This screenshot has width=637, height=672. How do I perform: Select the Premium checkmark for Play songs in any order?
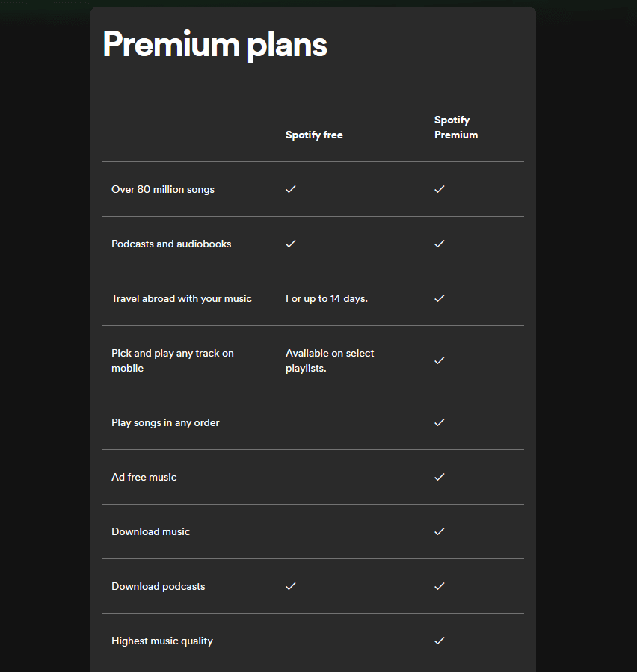coord(440,422)
